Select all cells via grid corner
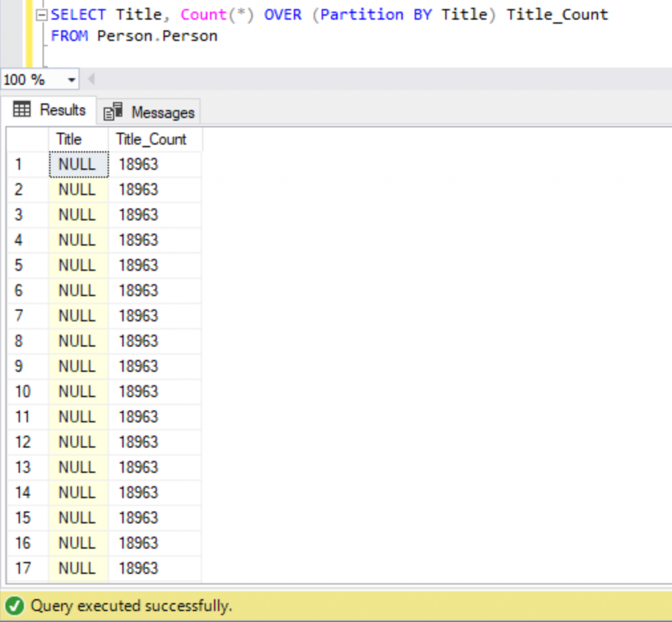672x622 pixels. click(28, 139)
